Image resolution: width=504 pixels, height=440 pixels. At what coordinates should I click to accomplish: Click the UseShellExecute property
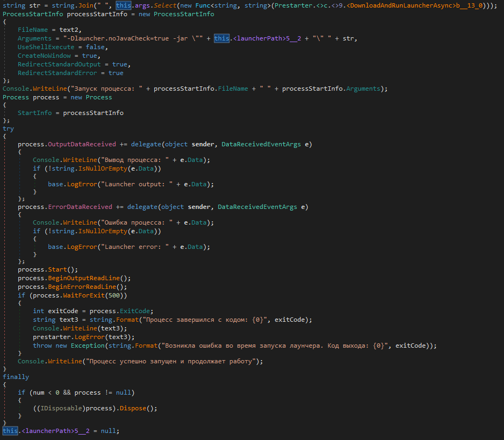pos(46,47)
